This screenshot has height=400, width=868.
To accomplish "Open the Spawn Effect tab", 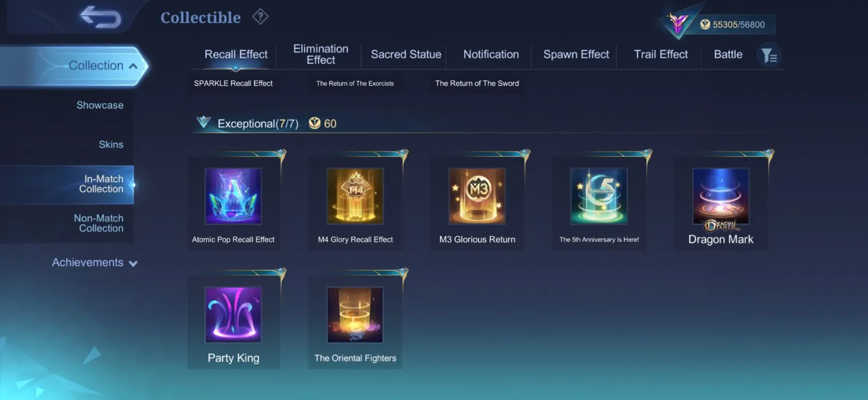I will click(x=576, y=54).
